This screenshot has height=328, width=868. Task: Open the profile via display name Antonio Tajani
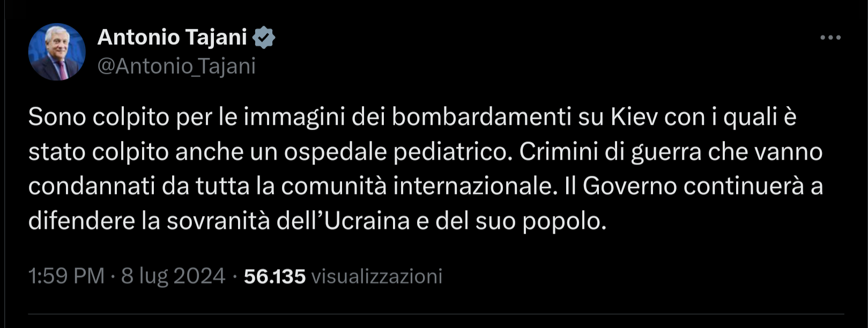[172, 37]
